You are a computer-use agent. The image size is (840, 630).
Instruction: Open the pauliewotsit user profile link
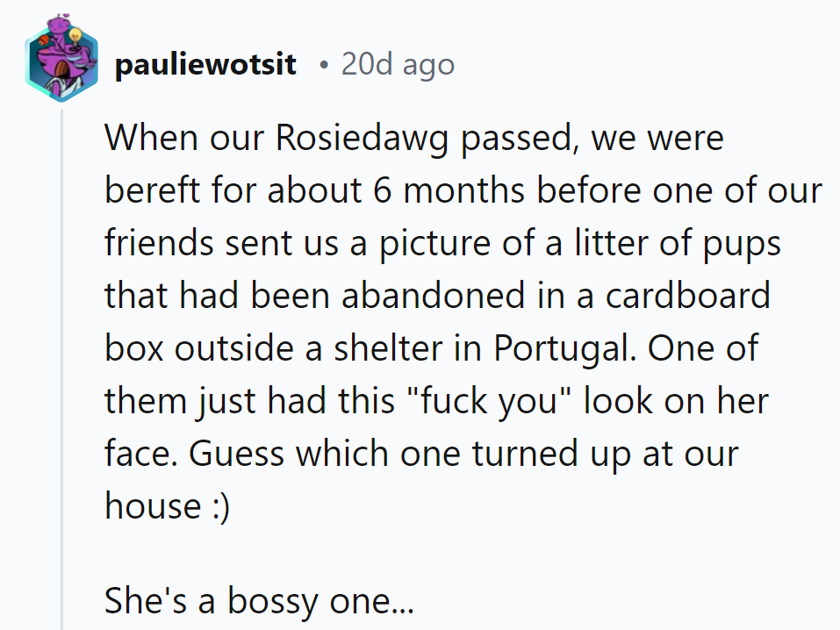[205, 65]
